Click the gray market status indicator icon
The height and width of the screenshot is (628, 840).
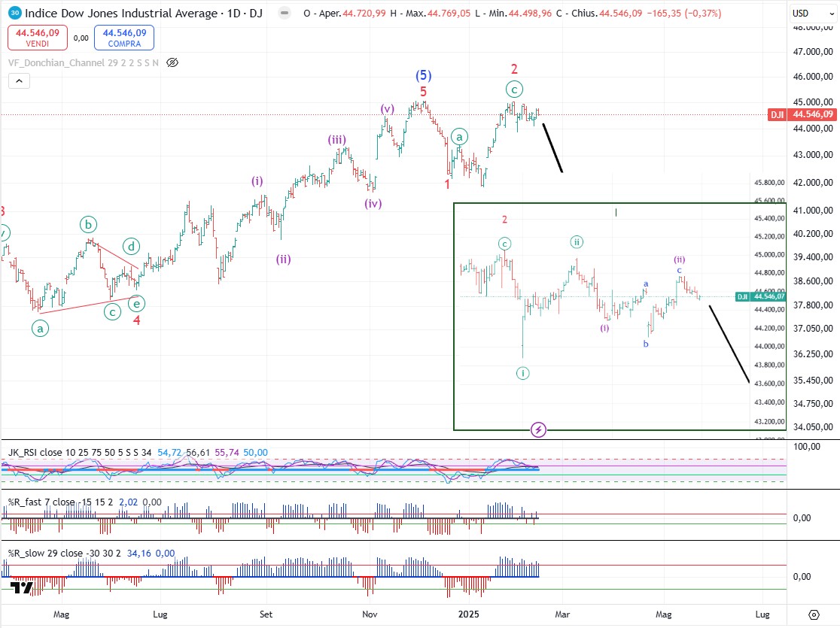click(285, 13)
